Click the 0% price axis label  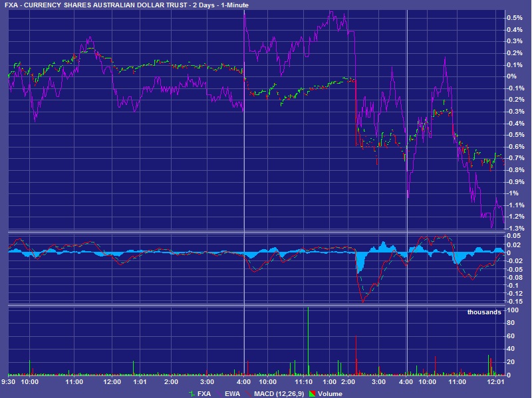[x=511, y=76]
